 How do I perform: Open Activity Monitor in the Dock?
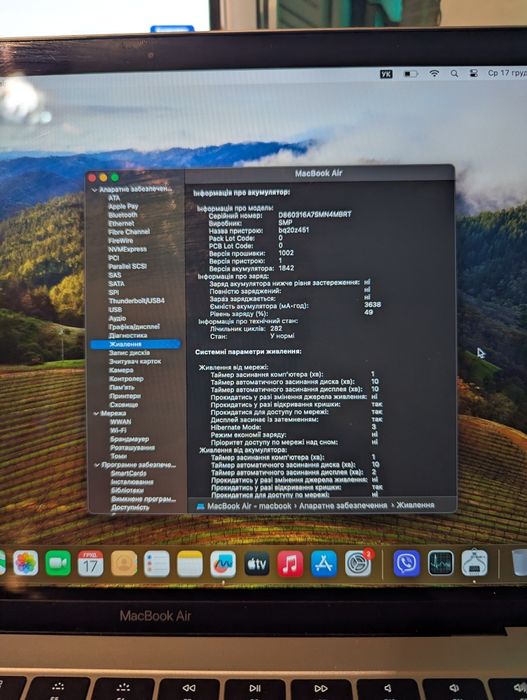(440, 563)
